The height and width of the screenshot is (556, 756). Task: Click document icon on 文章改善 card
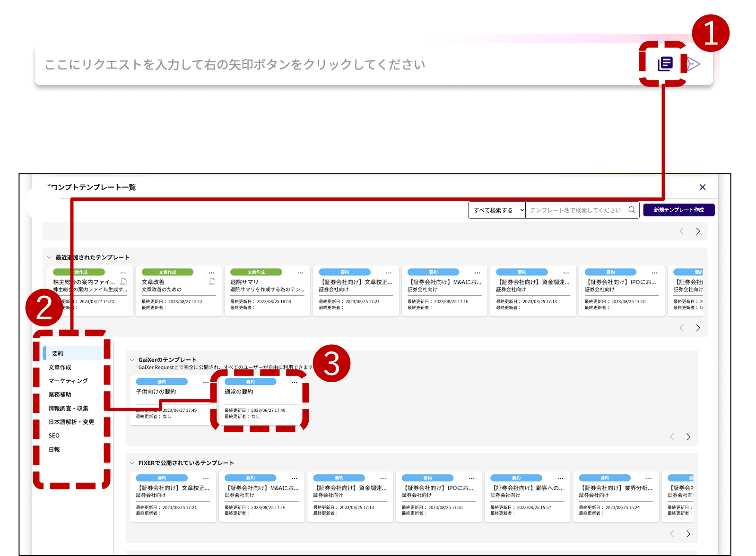click(212, 282)
